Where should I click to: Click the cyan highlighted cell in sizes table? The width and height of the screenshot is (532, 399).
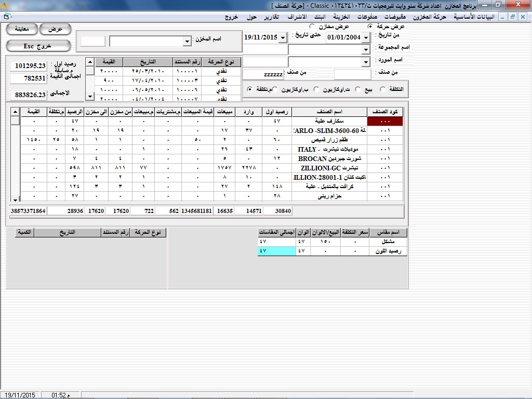(x=276, y=251)
